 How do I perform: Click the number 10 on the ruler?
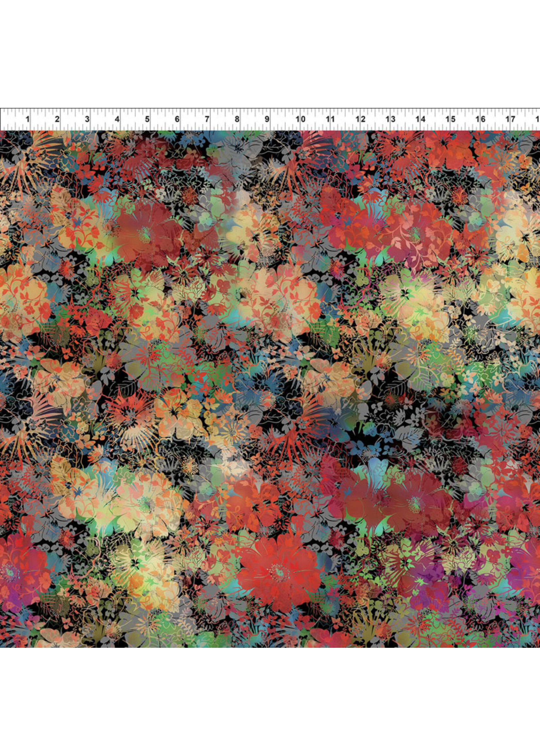[x=300, y=119]
